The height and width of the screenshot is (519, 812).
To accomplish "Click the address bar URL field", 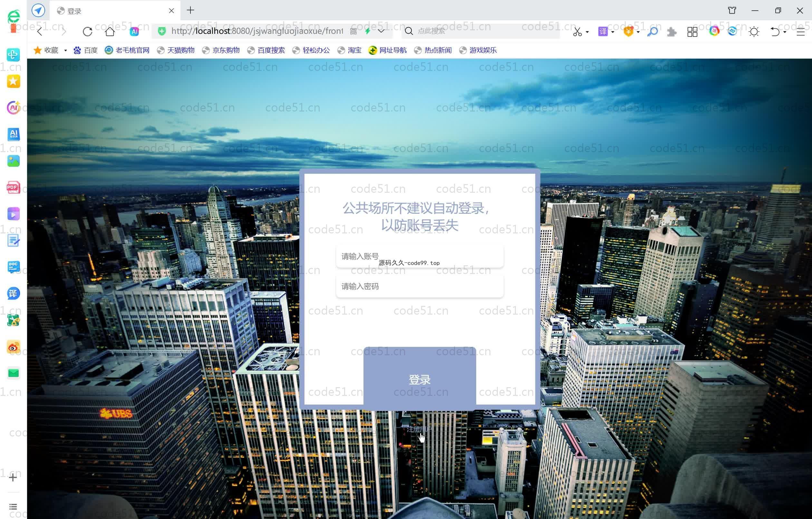I will coord(257,31).
